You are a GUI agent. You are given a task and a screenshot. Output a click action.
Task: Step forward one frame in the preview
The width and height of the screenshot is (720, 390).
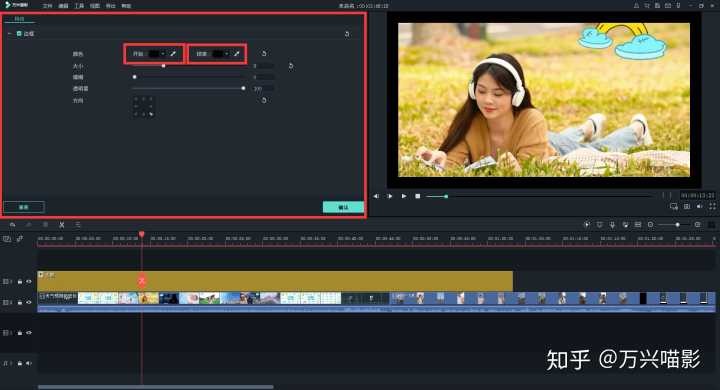tap(389, 196)
